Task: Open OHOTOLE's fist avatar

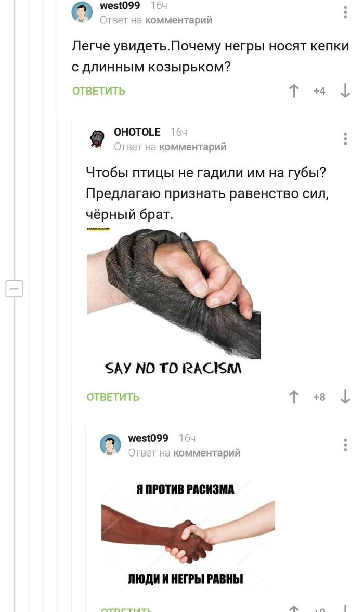Action: tap(97, 139)
